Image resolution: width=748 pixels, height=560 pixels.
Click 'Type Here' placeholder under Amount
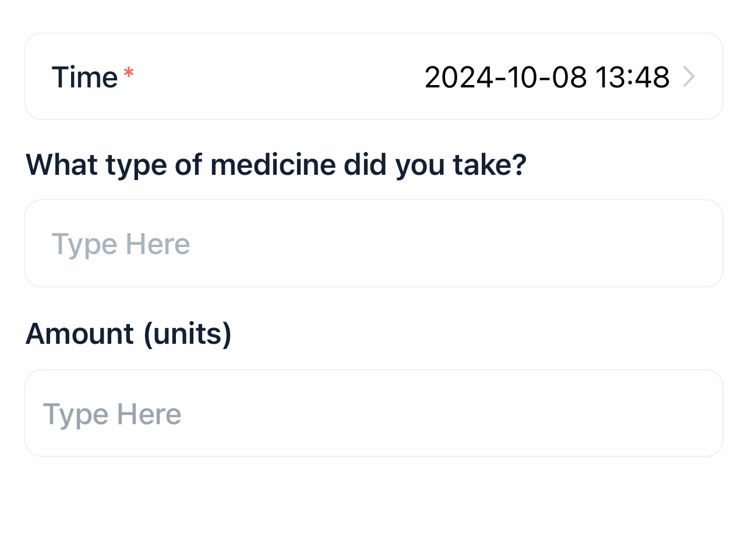point(112,414)
